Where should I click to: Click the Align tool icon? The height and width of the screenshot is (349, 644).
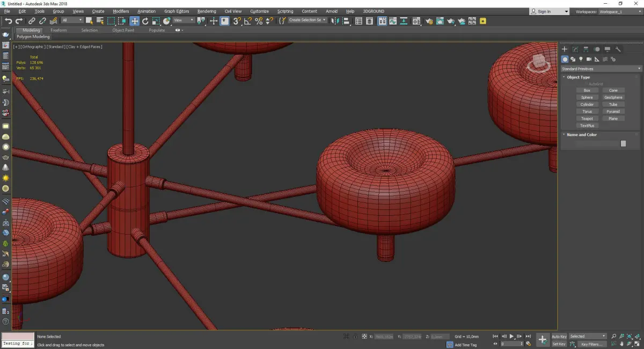[x=347, y=21]
